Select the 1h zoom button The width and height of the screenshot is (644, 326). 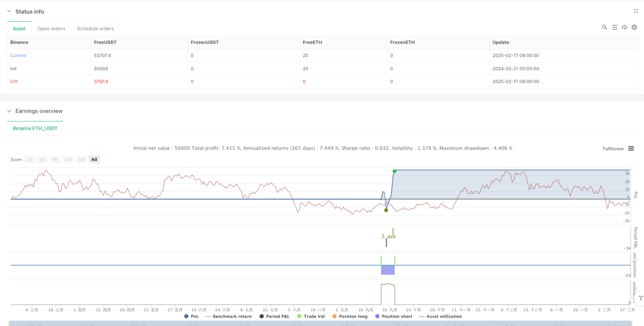29,159
